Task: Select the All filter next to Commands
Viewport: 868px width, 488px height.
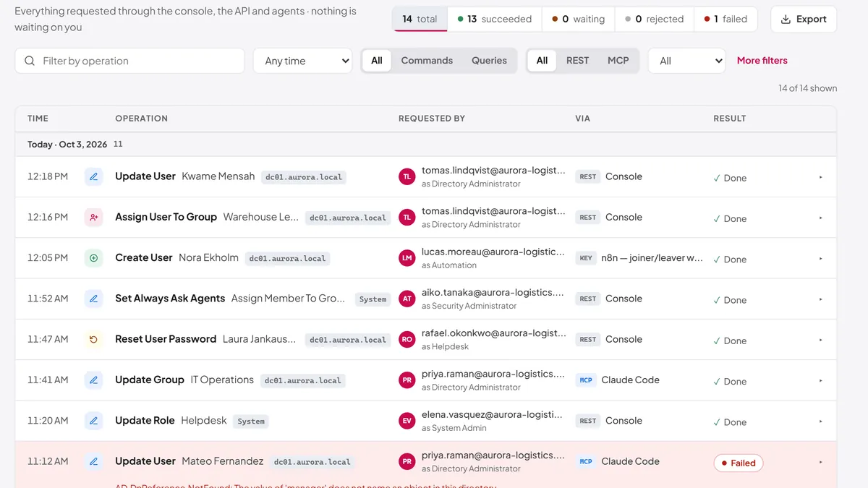Action: pos(377,61)
